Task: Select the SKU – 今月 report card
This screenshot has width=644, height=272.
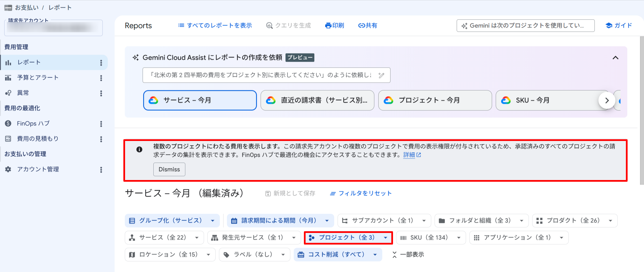Action: (552, 100)
